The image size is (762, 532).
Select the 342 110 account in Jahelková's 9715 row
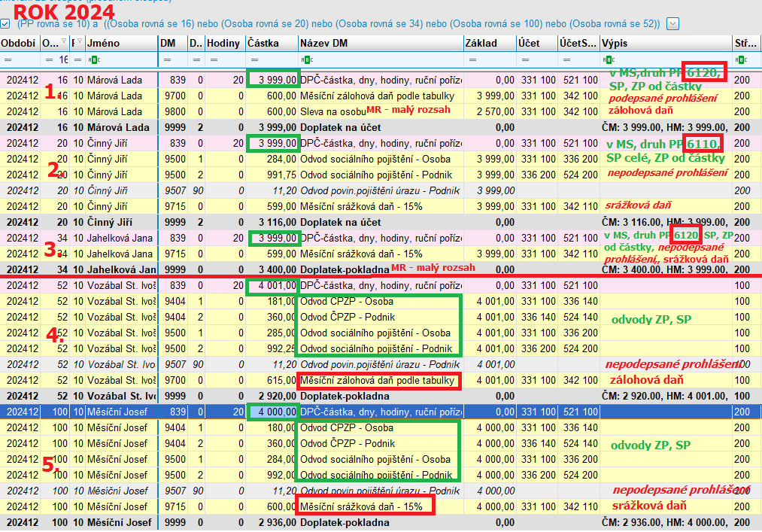point(578,254)
